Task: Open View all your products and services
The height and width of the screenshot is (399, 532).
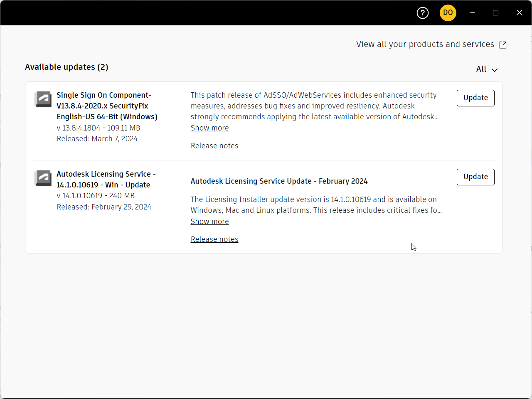Action: pos(425,44)
